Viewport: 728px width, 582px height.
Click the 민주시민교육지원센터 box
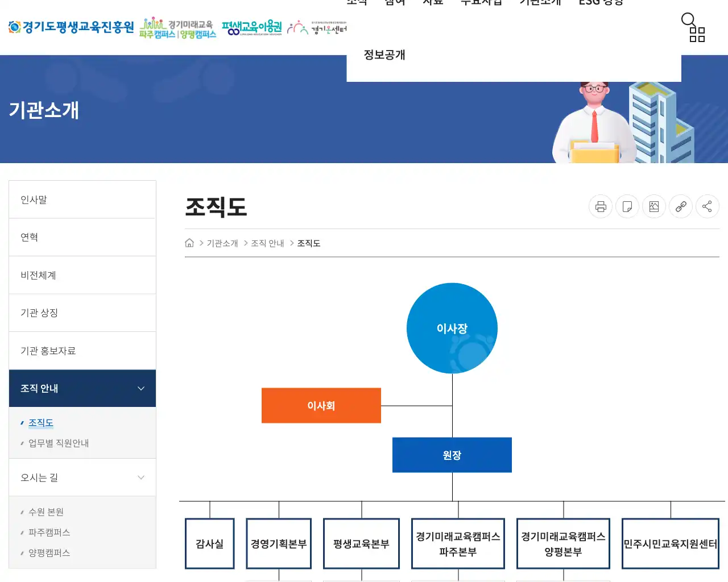(671, 543)
